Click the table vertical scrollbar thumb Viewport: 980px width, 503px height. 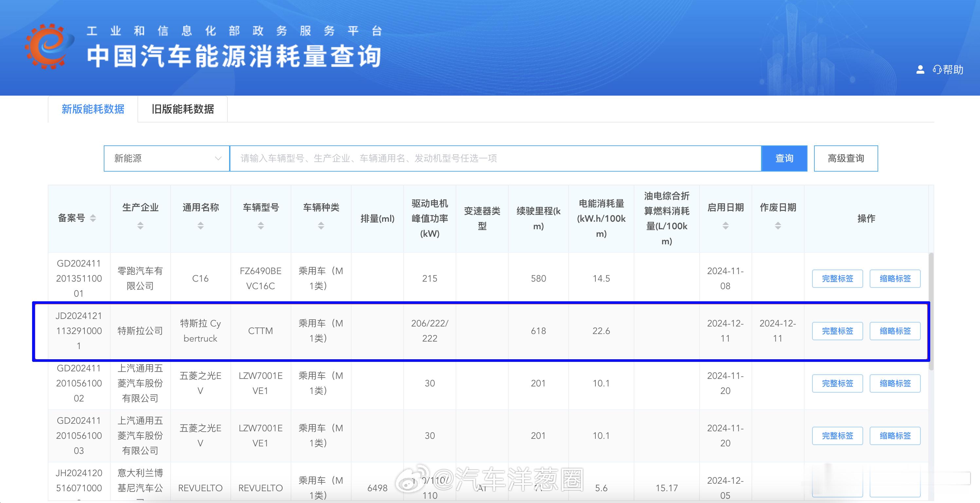(x=931, y=311)
